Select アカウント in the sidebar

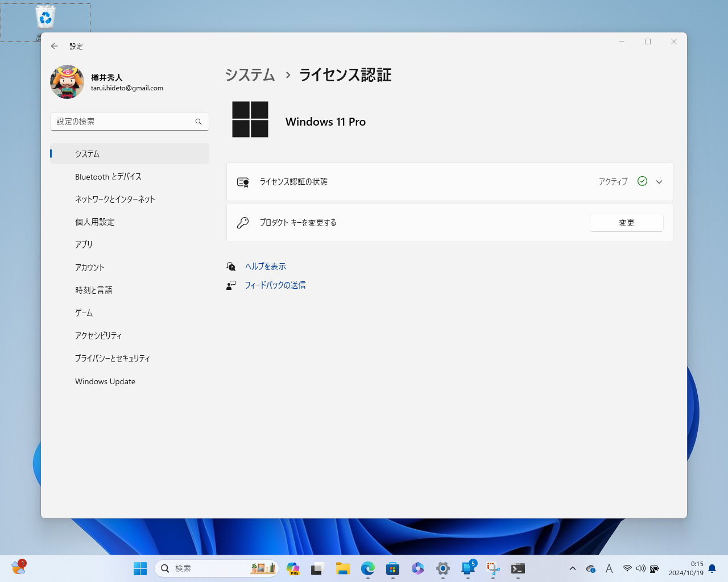tap(89, 267)
